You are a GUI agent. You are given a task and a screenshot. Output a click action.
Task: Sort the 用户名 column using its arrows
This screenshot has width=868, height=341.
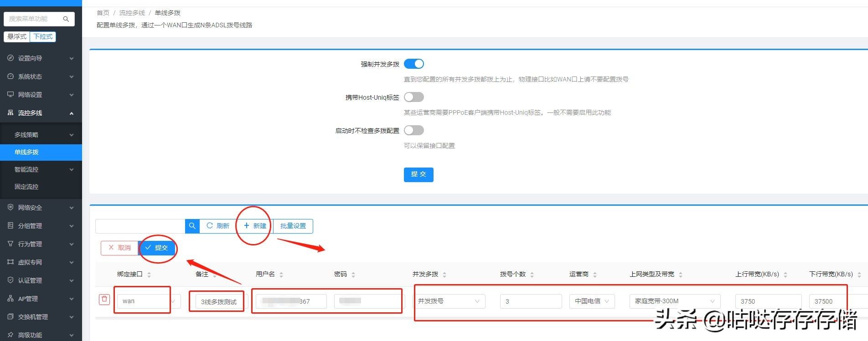[x=281, y=275]
